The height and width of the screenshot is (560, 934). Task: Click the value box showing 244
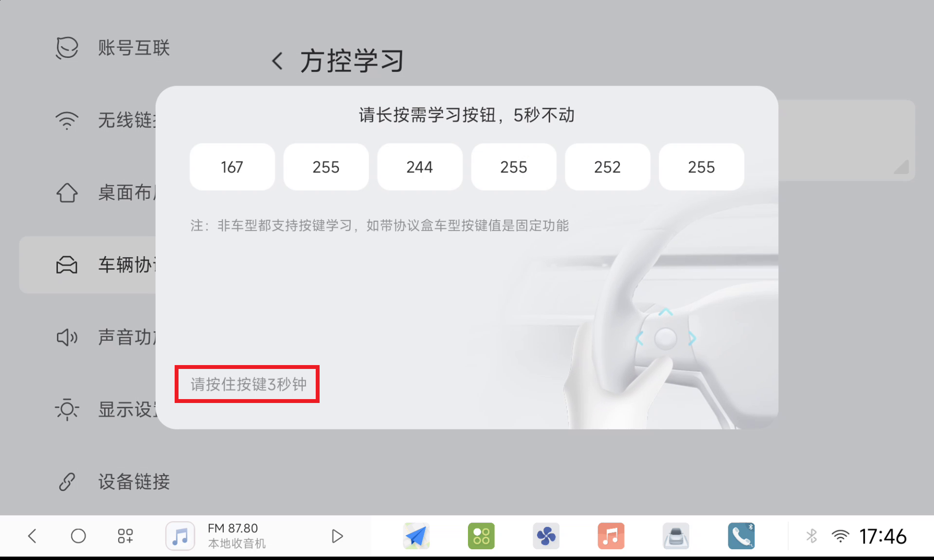(x=419, y=167)
